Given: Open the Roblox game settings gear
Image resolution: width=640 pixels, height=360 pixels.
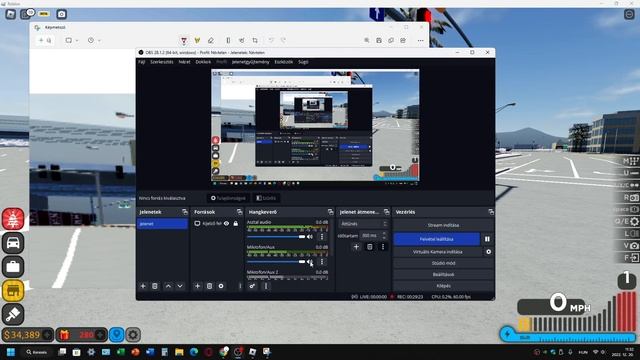Looking at the screenshot, I should (x=133, y=335).
